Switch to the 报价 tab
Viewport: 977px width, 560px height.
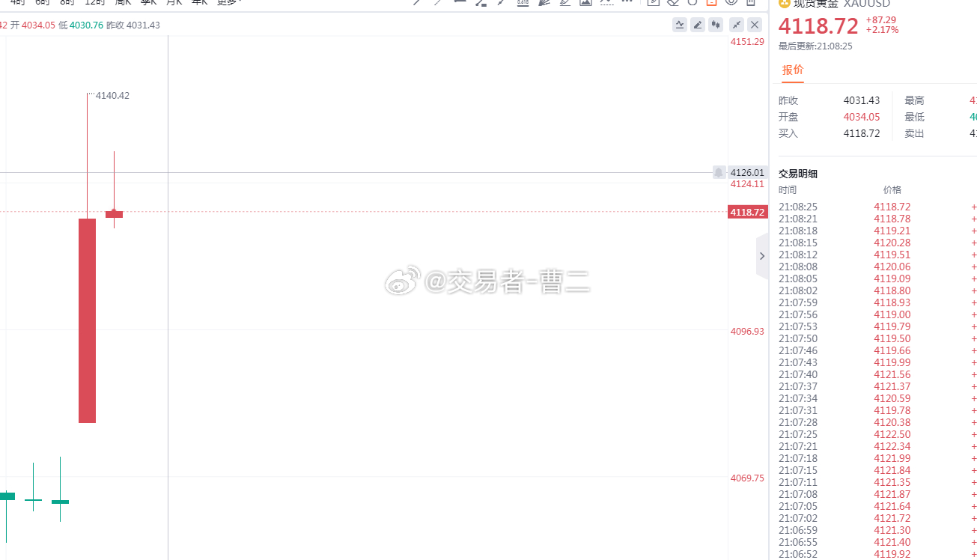click(x=793, y=70)
